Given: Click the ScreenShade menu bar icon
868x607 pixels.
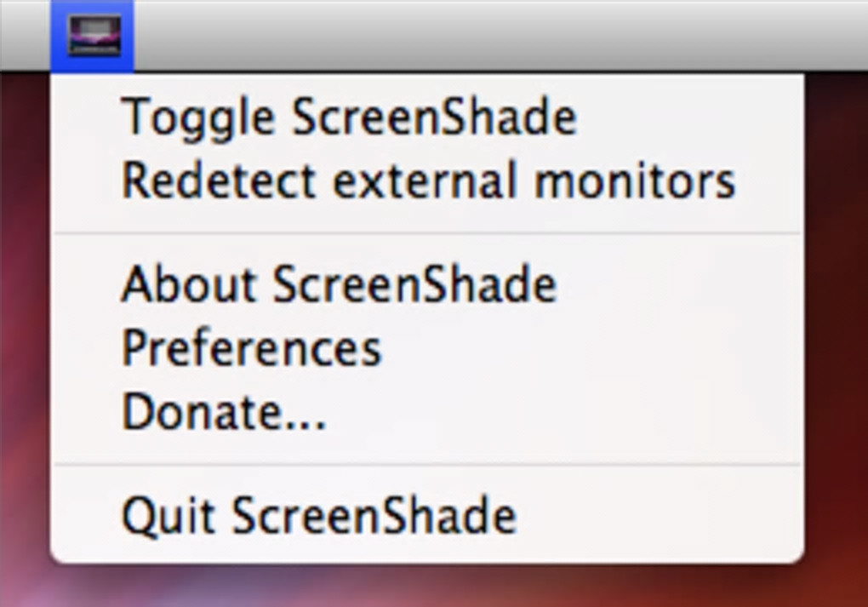Looking at the screenshot, I should pos(92,36).
